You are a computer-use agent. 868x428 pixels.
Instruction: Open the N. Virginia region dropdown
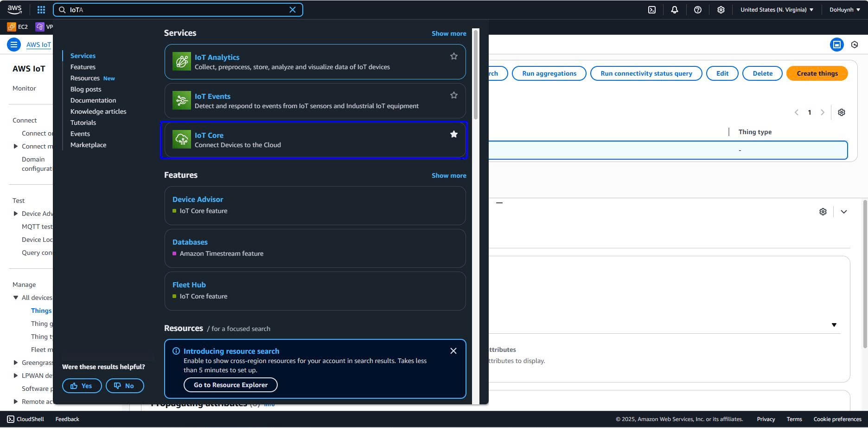point(777,10)
